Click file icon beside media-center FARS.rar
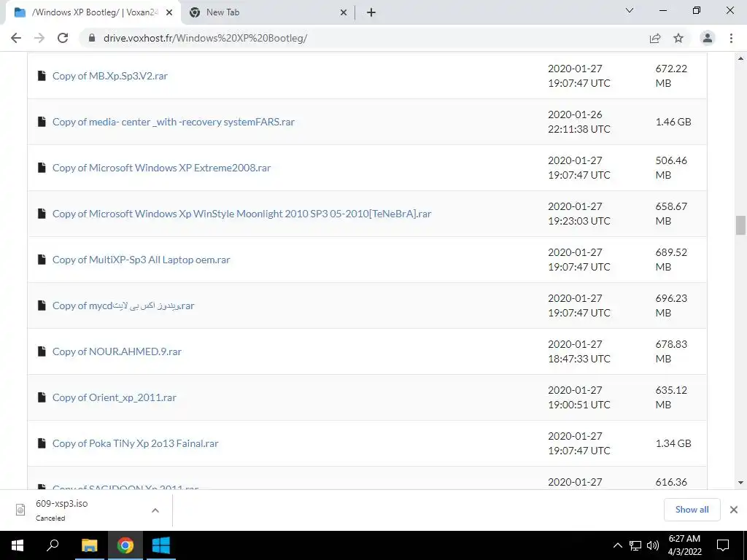 42,122
